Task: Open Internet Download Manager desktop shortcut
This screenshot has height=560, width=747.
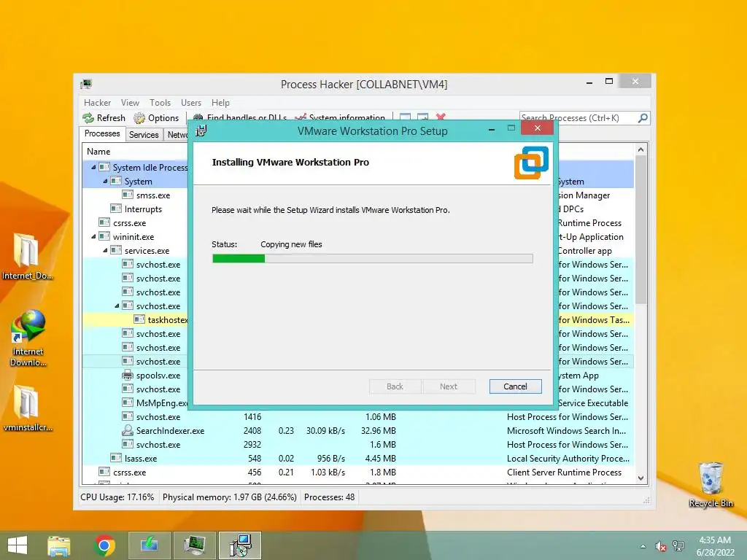Action: coord(28,338)
